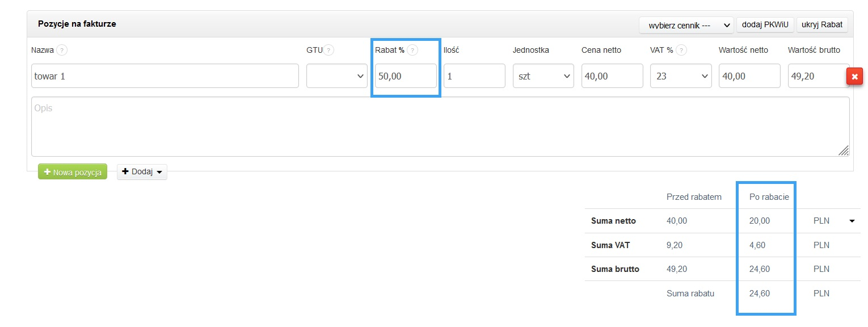Open the GTU dropdown

tap(337, 76)
